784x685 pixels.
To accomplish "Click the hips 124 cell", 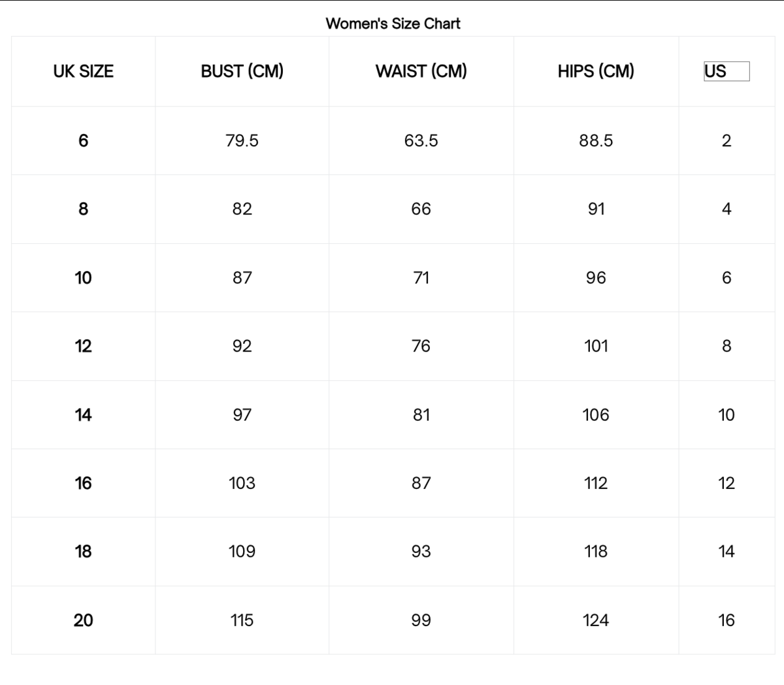I will [x=596, y=620].
